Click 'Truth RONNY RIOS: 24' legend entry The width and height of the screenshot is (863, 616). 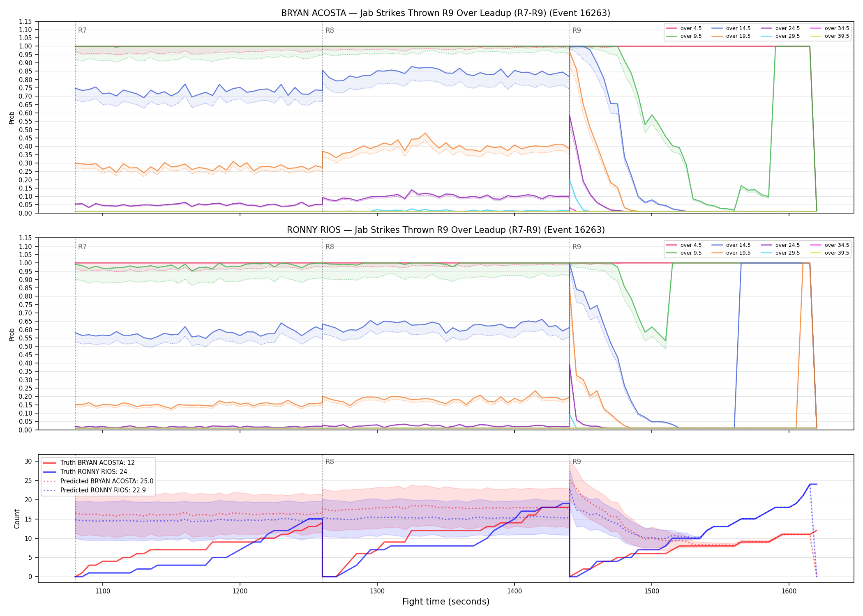(85, 472)
